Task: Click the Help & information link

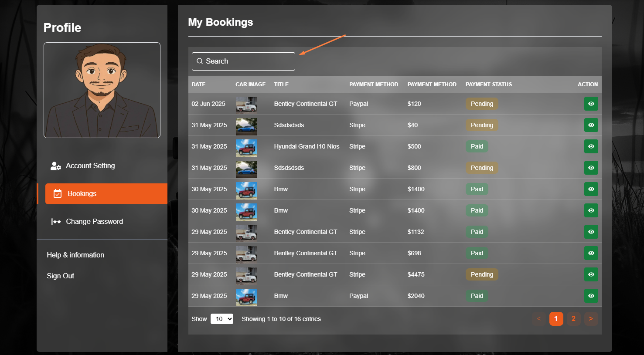Action: (75, 255)
